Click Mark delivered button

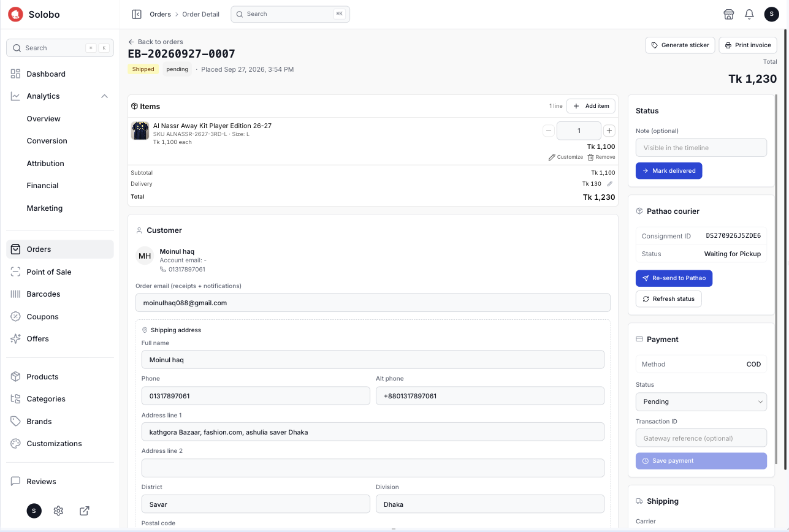[669, 171]
